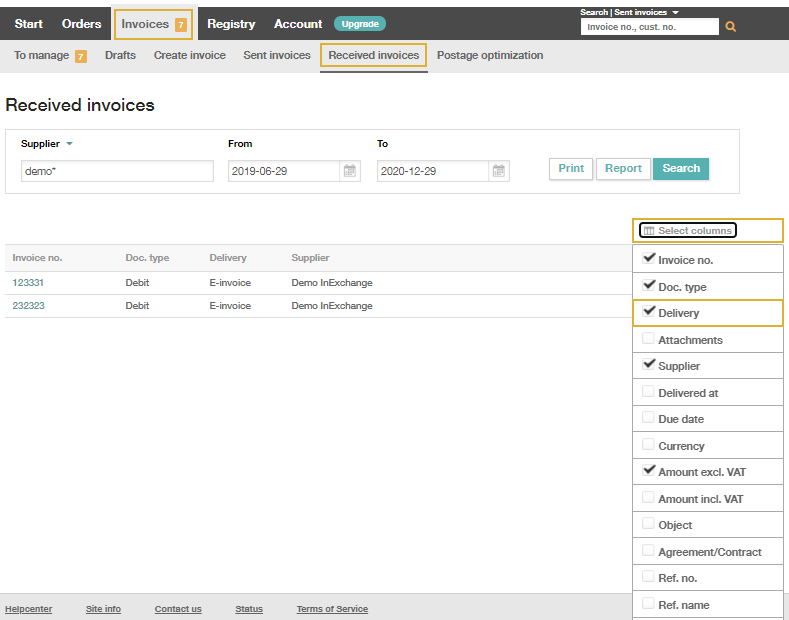This screenshot has width=789, height=620.
Task: Open the Helpcenter footer link
Action: 28,609
